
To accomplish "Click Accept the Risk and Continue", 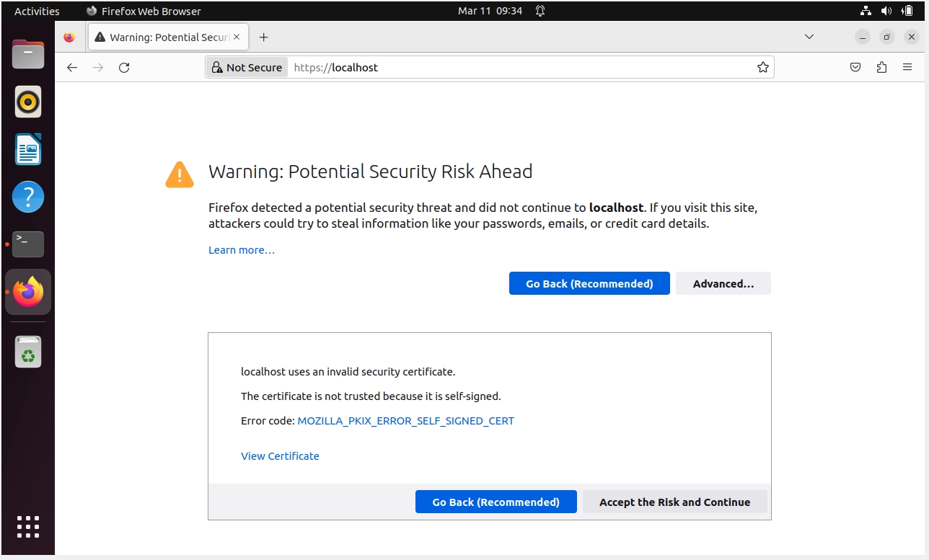I will tap(674, 502).
